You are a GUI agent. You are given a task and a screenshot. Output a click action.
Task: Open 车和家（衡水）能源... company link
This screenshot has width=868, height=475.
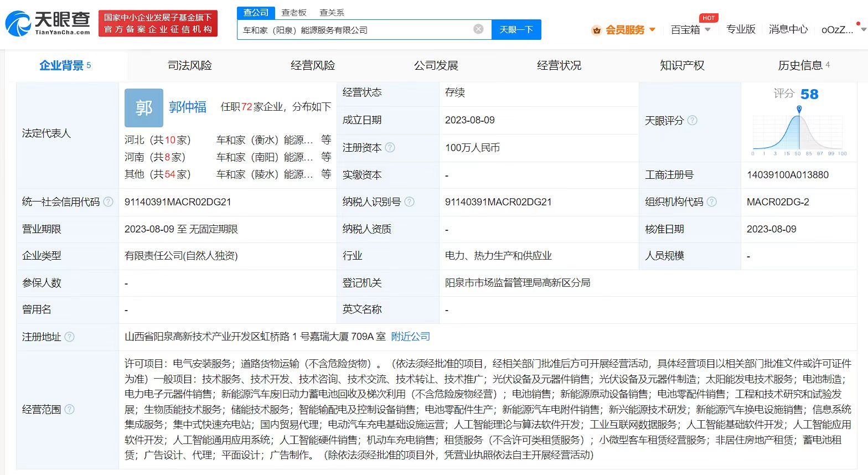[x=265, y=140]
